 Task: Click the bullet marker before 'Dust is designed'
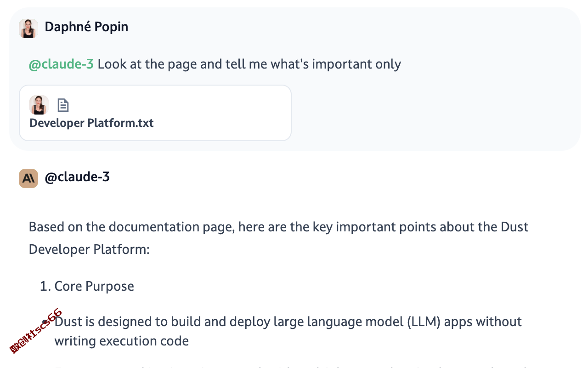[x=45, y=322]
